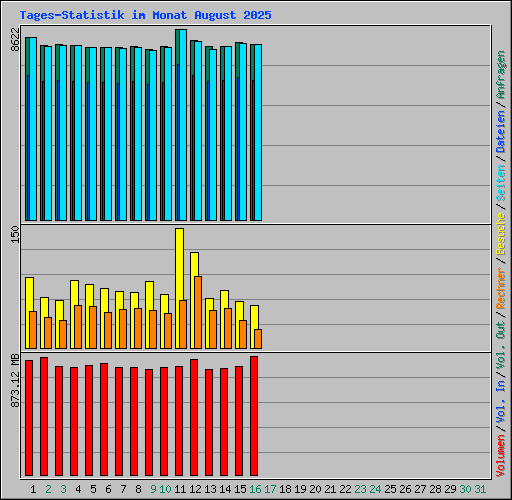Click the red volume bar for day 16
The width and height of the screenshot is (512, 500).
(x=254, y=416)
